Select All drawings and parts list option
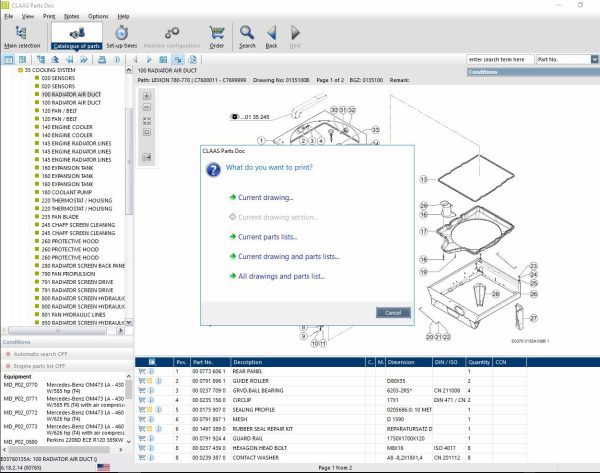Image resolution: width=600 pixels, height=473 pixels. 281,275
